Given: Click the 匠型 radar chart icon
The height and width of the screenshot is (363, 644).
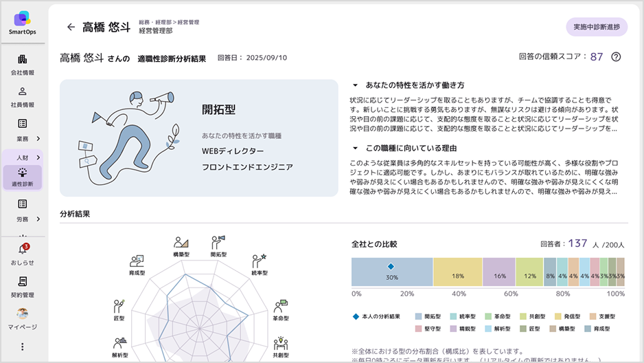Looking at the screenshot, I should [119, 306].
